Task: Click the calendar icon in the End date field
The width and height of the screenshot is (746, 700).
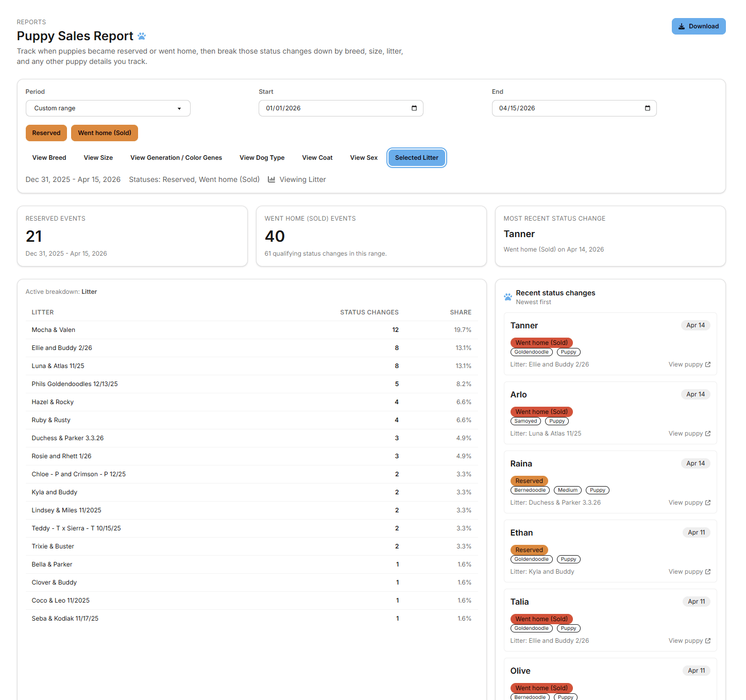Action: [647, 108]
